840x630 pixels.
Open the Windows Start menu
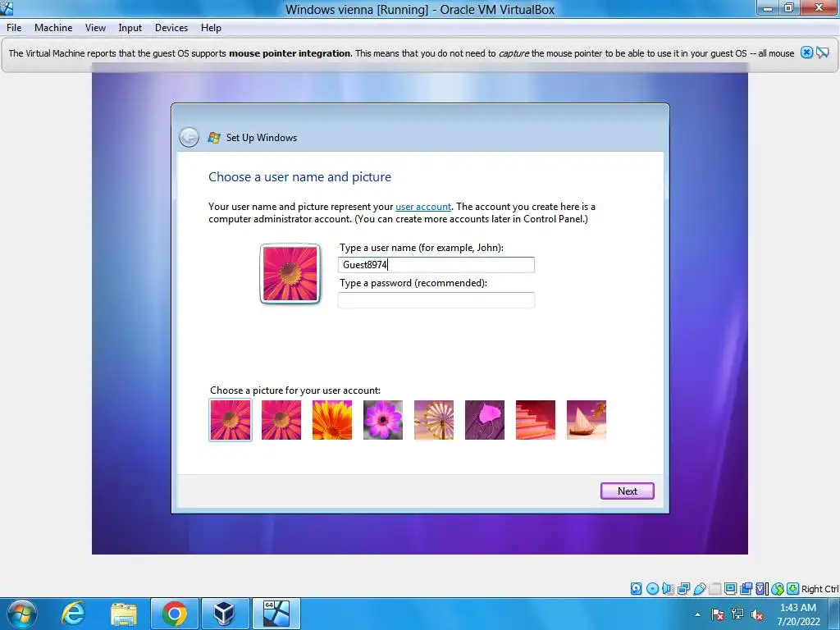(x=22, y=614)
